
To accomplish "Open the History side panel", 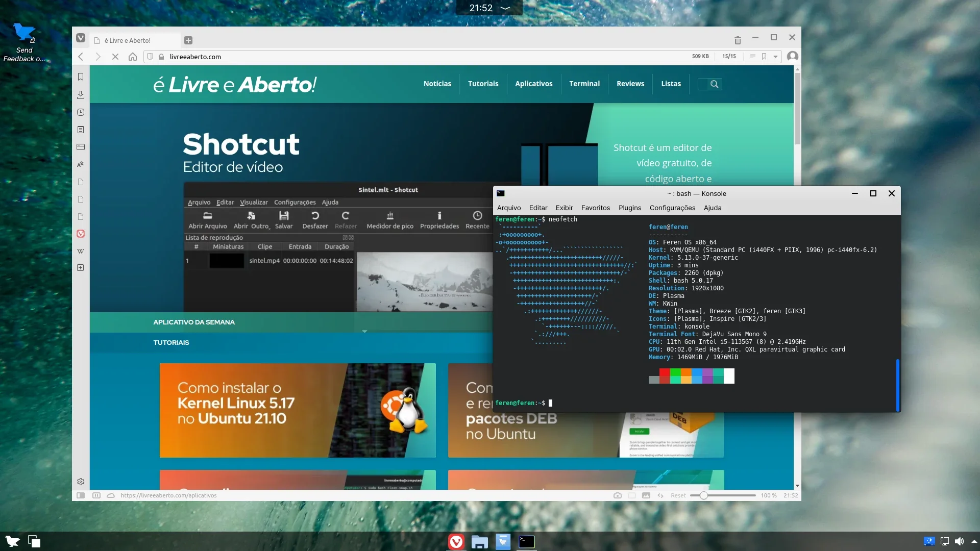I will pyautogui.click(x=81, y=112).
